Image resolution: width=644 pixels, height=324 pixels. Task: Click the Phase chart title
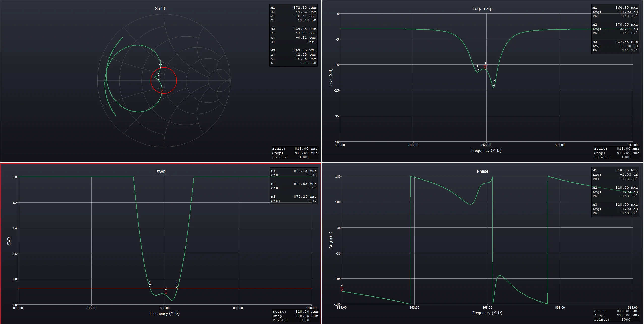483,171
